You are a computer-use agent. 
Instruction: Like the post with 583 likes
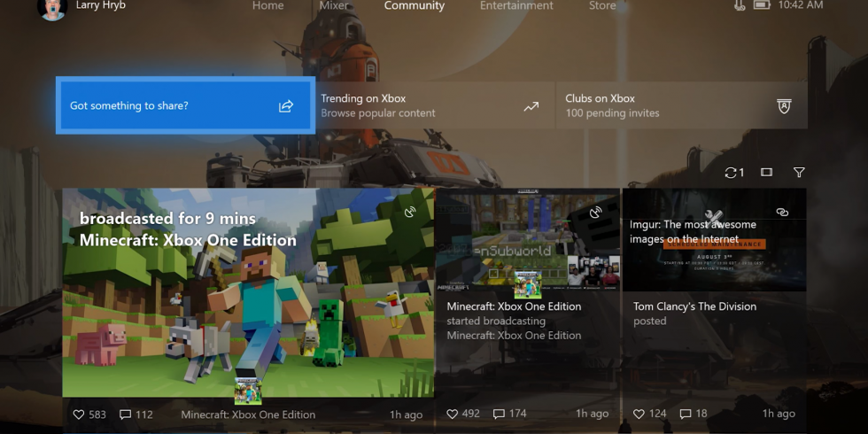coord(89,415)
